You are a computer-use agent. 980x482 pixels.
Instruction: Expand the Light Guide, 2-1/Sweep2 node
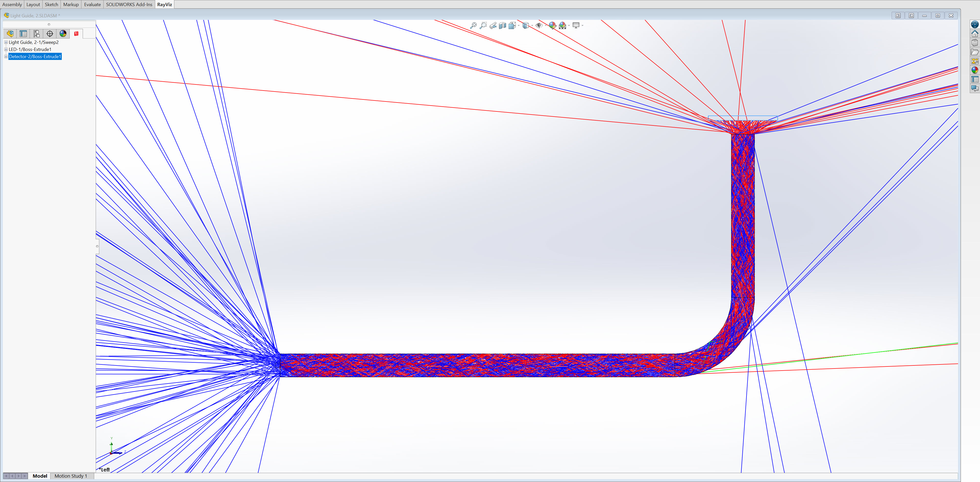[x=6, y=42]
